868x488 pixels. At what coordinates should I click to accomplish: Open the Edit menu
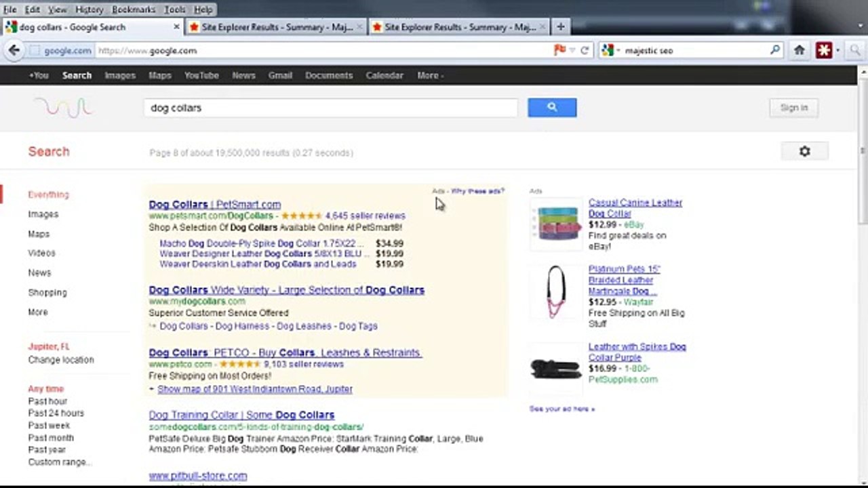pos(33,9)
